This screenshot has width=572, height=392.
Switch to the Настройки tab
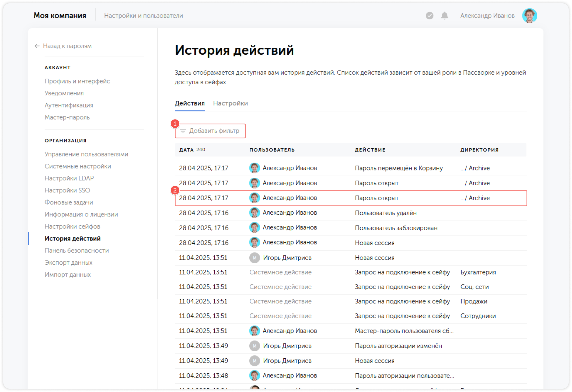point(231,103)
